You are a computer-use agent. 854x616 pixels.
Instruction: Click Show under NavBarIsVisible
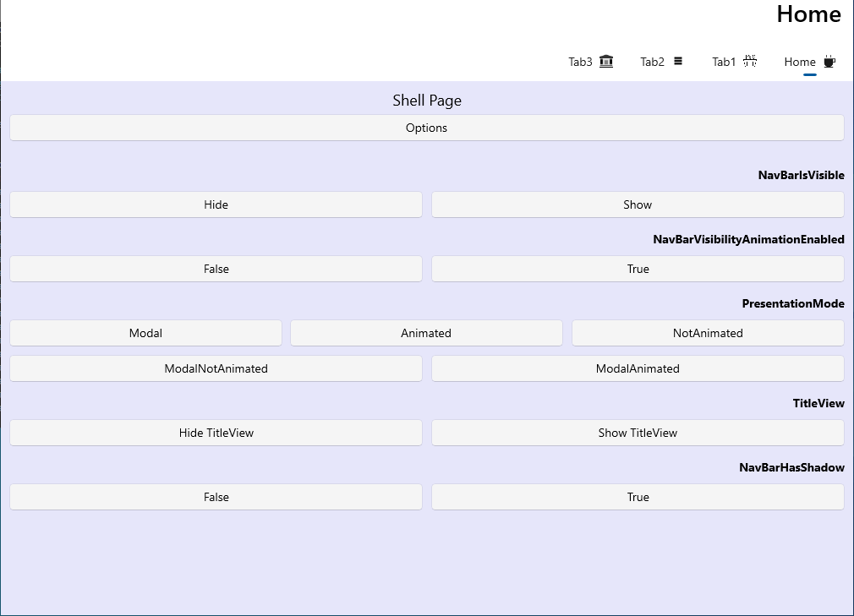pos(638,204)
